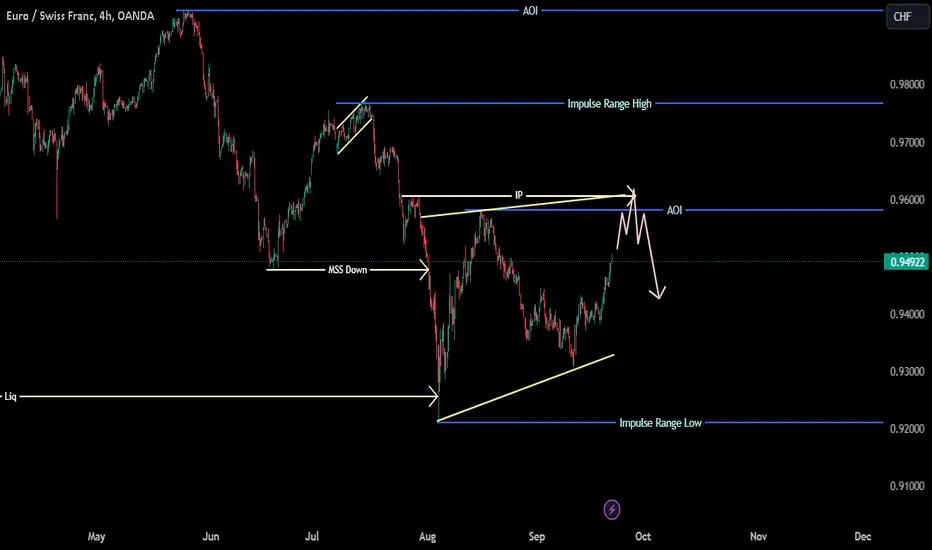
Task: Click the CHF currency button
Action: pos(907,17)
